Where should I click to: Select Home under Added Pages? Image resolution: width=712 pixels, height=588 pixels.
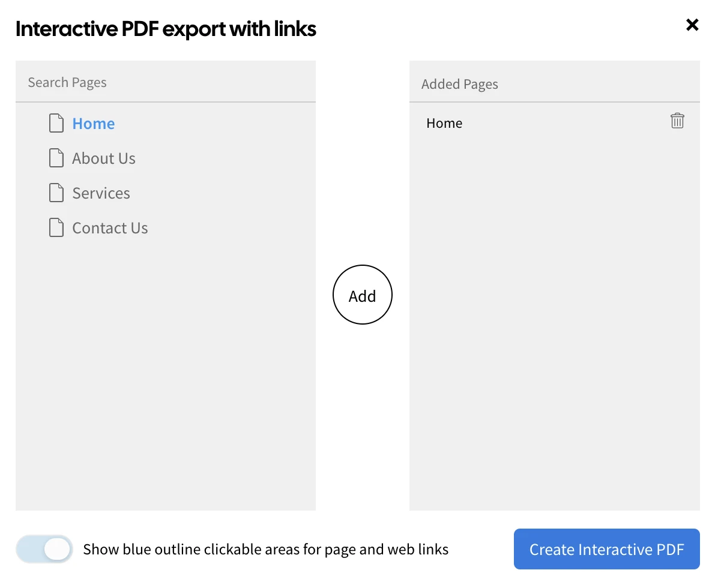pyautogui.click(x=444, y=123)
